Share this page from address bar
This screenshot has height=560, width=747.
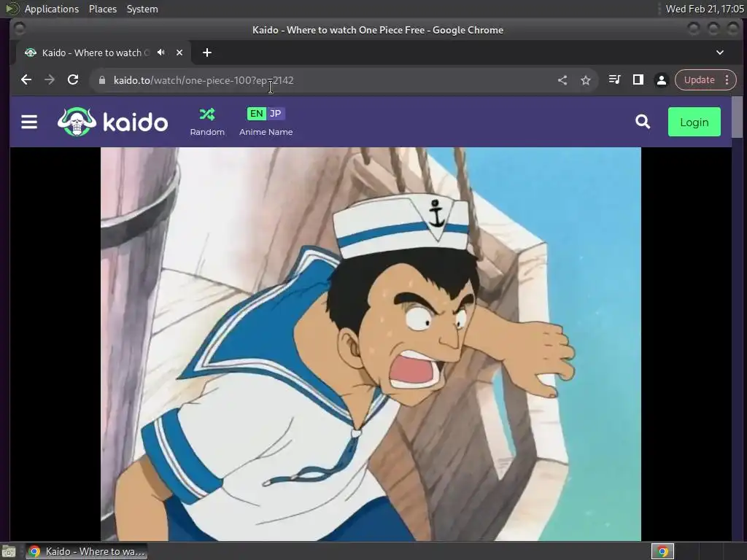(562, 80)
